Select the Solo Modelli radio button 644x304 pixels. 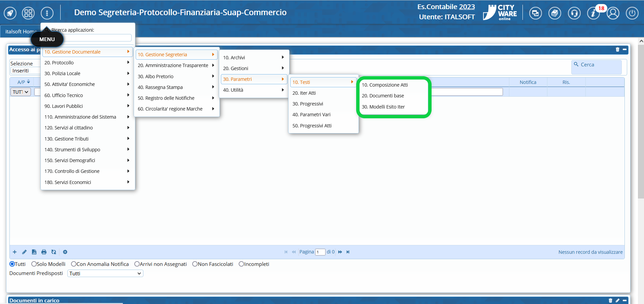34,264
